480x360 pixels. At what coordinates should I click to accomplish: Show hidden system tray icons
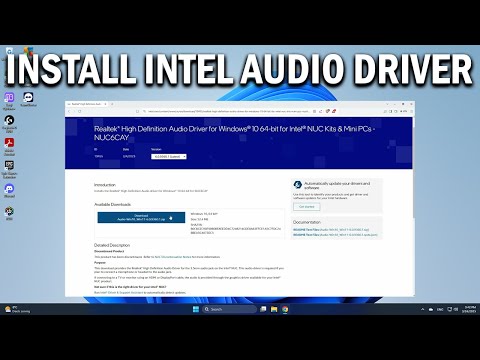pos(423,309)
